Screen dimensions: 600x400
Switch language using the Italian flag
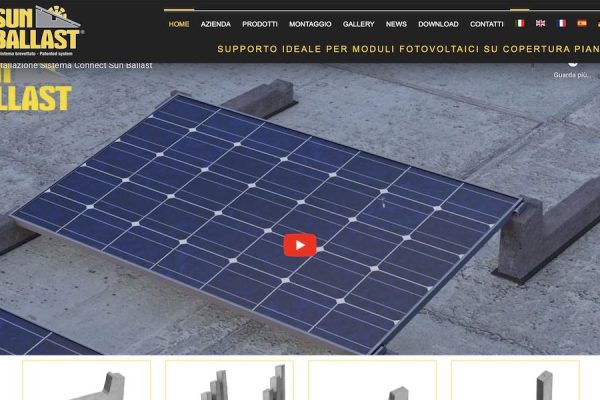(520, 23)
